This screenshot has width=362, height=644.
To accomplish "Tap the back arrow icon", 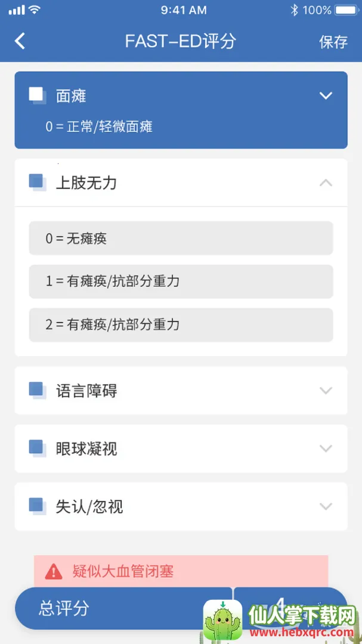I will [x=20, y=41].
